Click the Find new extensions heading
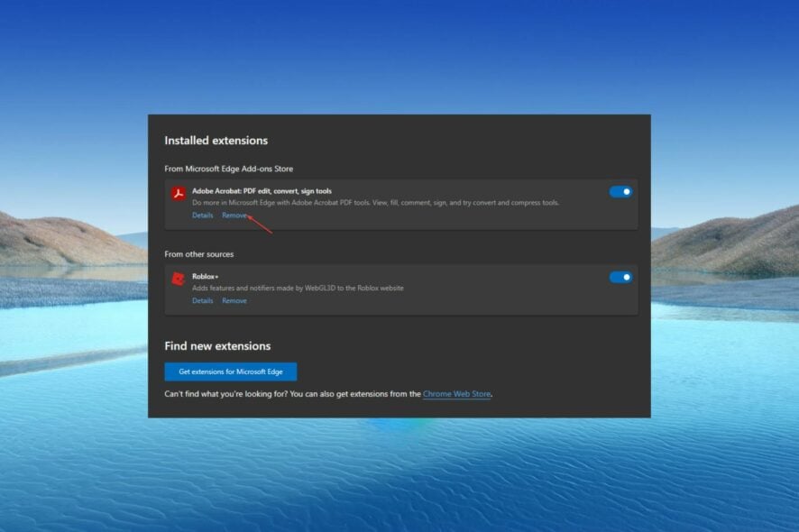This screenshot has height=532, width=799. point(216,345)
